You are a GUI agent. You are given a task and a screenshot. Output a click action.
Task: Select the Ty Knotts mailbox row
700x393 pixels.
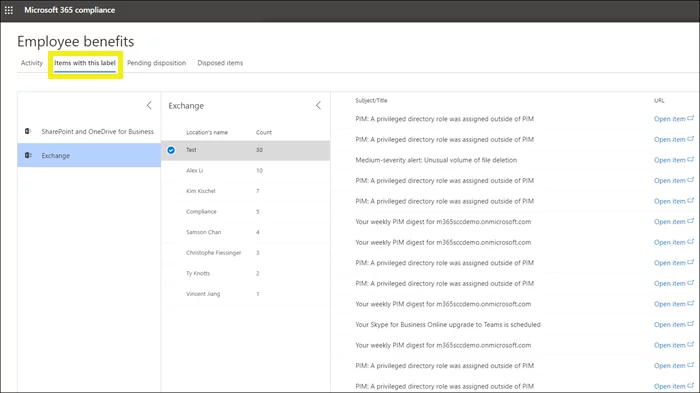coord(246,273)
